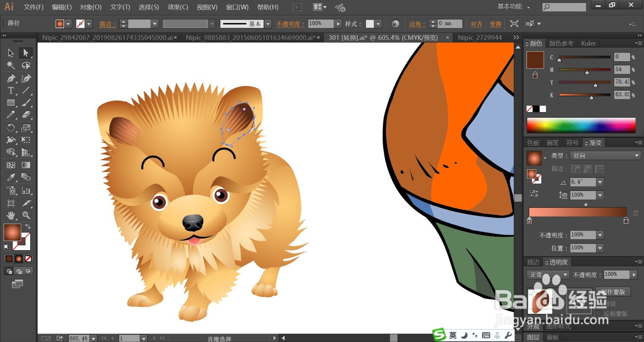Image resolution: width=644 pixels, height=342 pixels.
Task: Click the reverse gradient icon
Action: pos(534,194)
